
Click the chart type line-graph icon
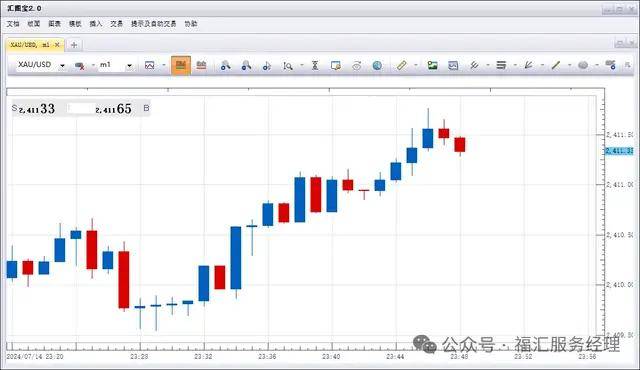click(150, 65)
